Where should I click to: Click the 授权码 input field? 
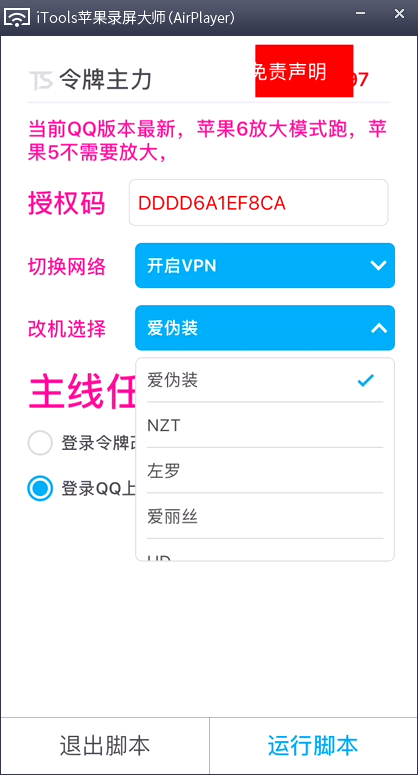tap(258, 203)
